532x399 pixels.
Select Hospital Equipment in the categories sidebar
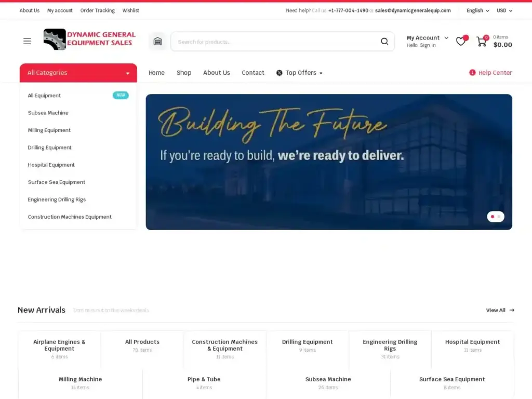click(x=51, y=165)
